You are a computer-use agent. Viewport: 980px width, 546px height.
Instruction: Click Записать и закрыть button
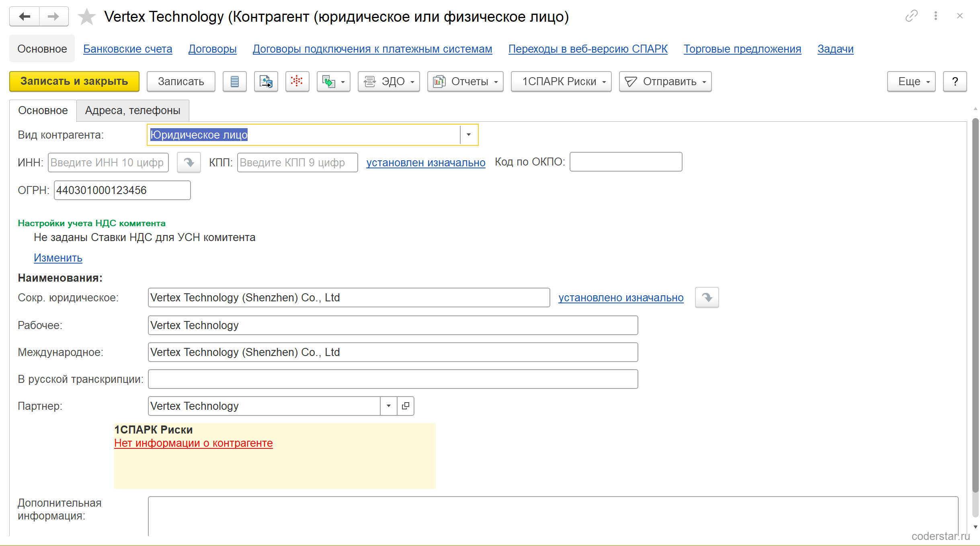coord(74,82)
